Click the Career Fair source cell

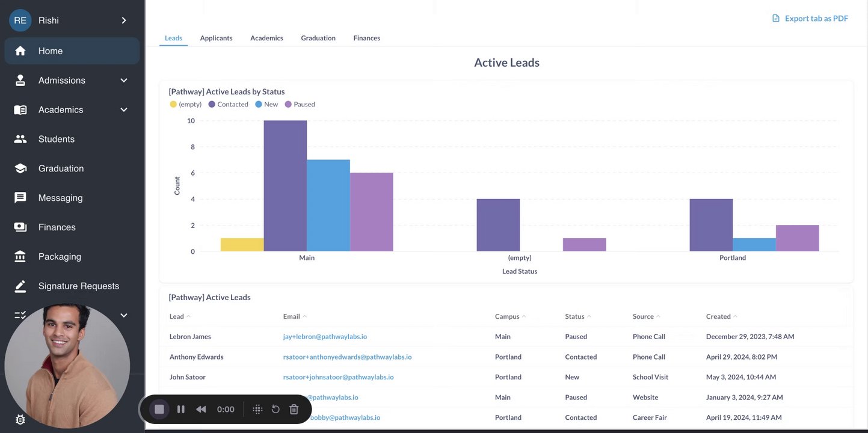click(x=650, y=417)
